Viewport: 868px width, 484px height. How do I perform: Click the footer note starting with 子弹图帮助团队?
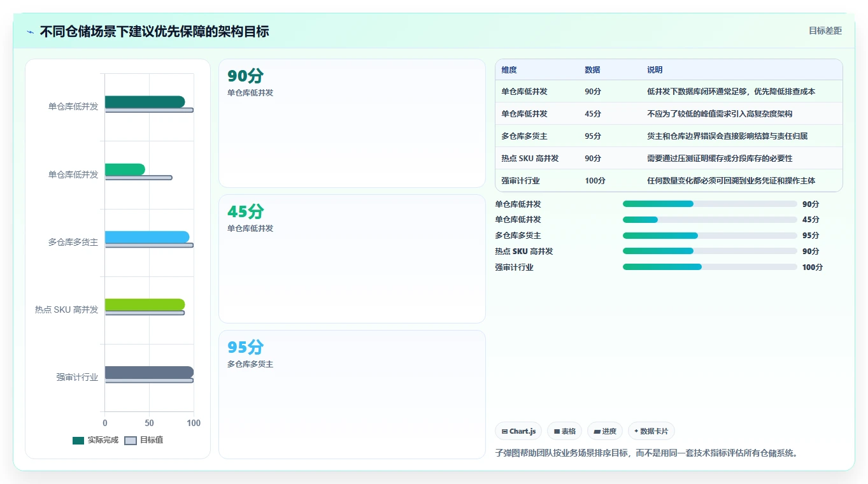(x=646, y=453)
